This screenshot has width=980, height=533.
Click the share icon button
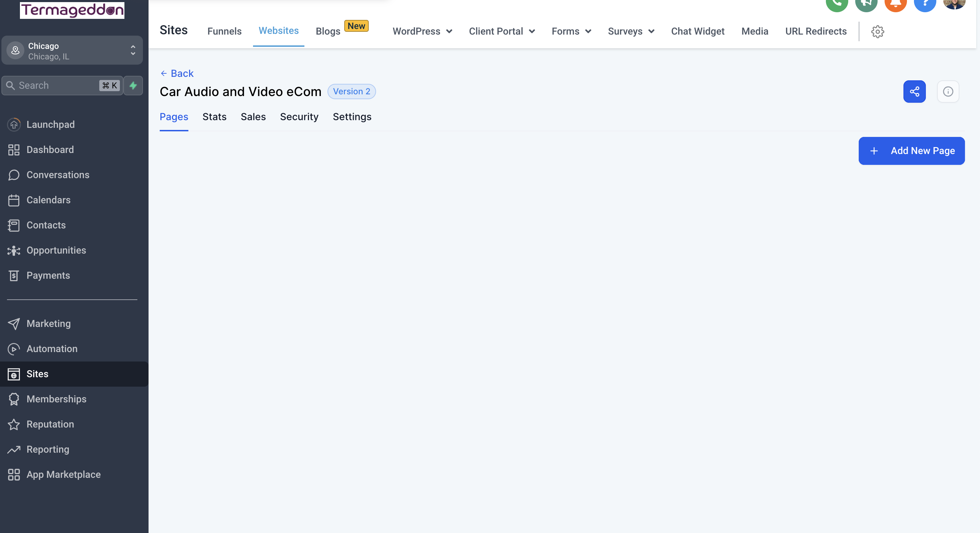coord(914,91)
